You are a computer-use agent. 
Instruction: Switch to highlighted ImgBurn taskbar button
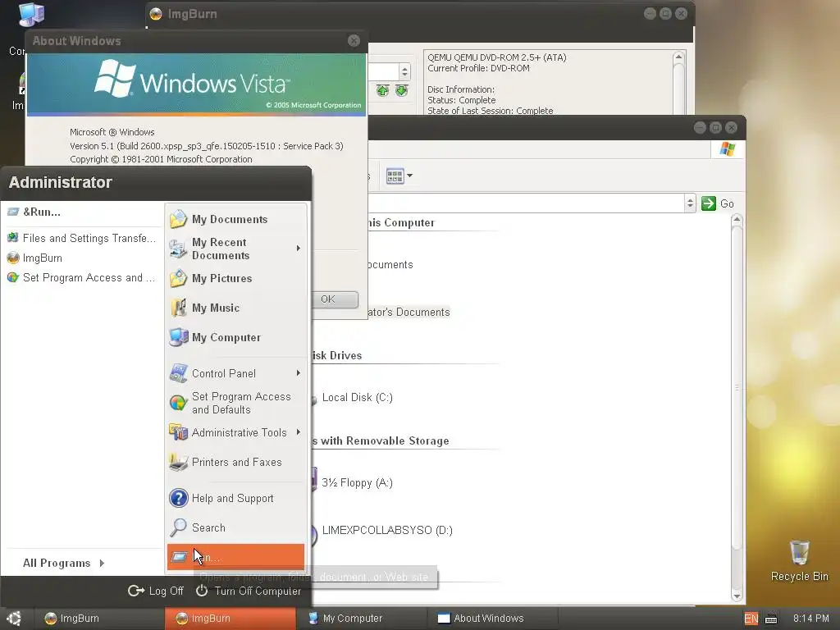click(x=230, y=619)
